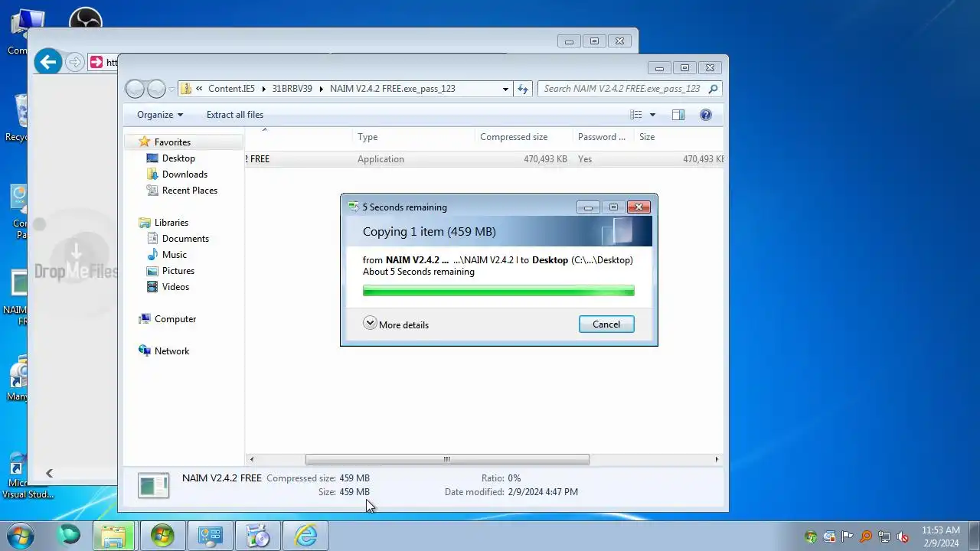Screen dimensions: 980x551
Task: Click the copy dialog title bar icon
Action: 353,207
